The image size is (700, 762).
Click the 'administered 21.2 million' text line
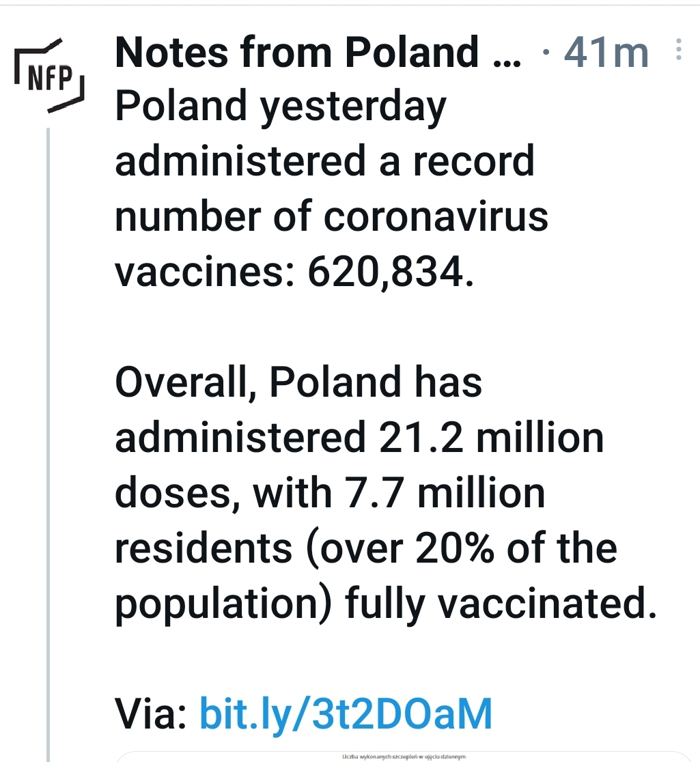click(359, 438)
